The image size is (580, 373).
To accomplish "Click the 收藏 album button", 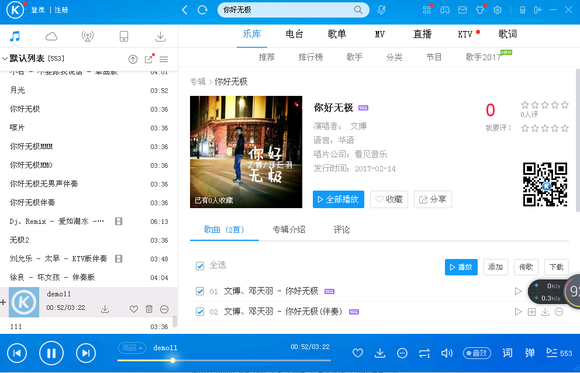I will pyautogui.click(x=389, y=199).
